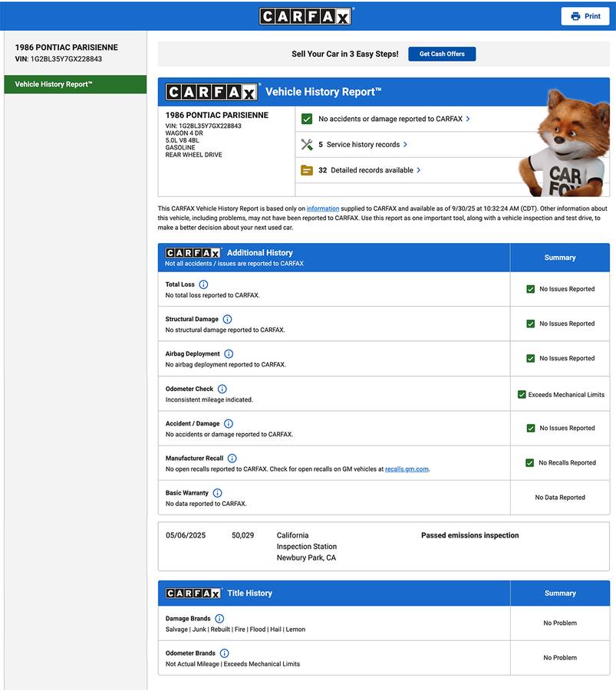Click the Damage Brands info icon
Image resolution: width=616 pixels, height=690 pixels.
(x=219, y=619)
